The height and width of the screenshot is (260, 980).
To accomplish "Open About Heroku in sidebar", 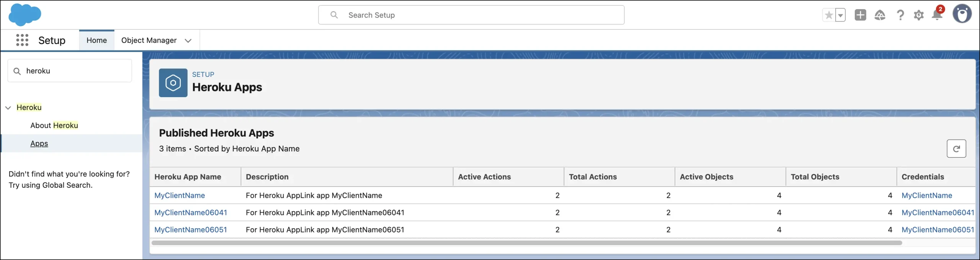I will (x=54, y=125).
